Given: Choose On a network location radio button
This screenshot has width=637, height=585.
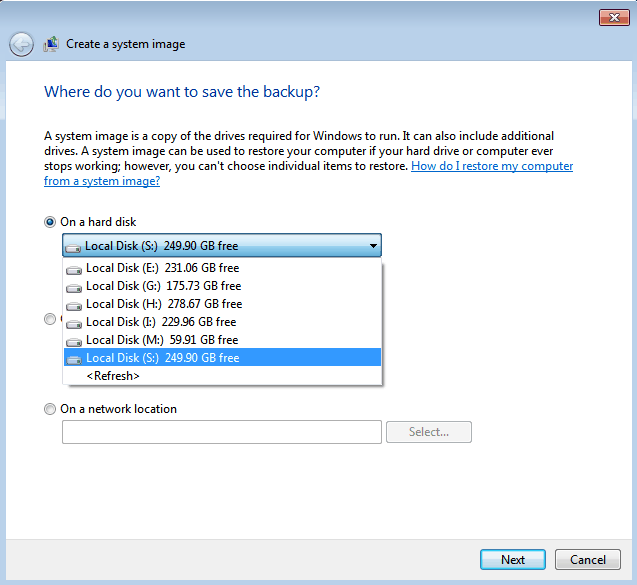Looking at the screenshot, I should [x=50, y=409].
